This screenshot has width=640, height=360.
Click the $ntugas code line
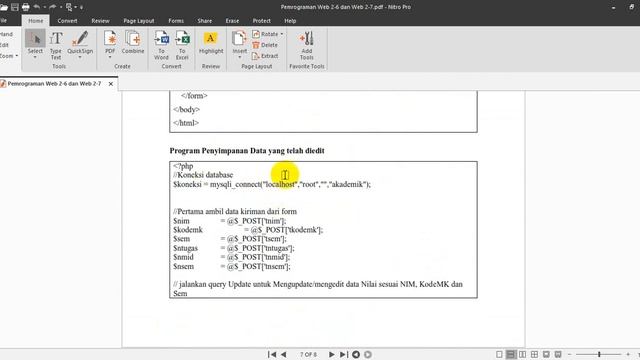233,248
